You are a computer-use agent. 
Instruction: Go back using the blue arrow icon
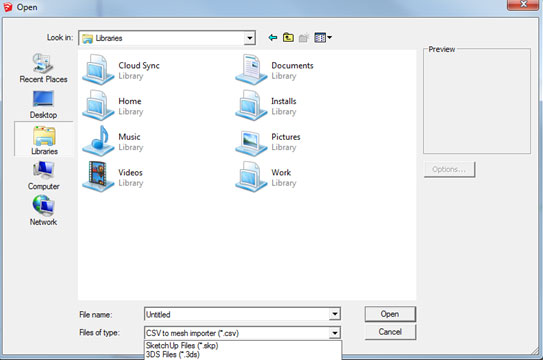[x=273, y=37]
